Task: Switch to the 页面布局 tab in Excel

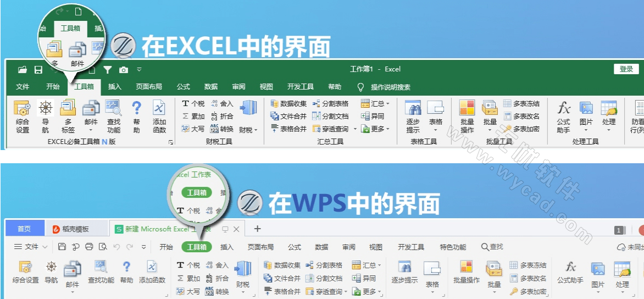Action: tap(149, 87)
